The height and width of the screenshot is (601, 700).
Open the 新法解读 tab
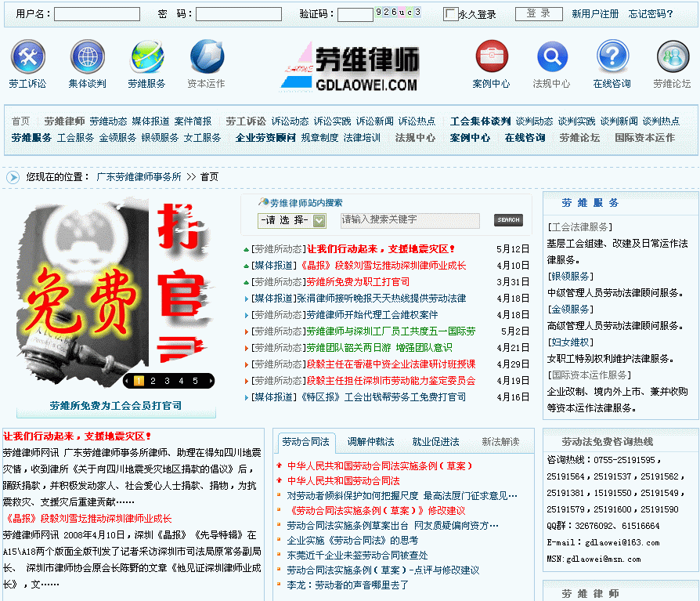pos(500,442)
